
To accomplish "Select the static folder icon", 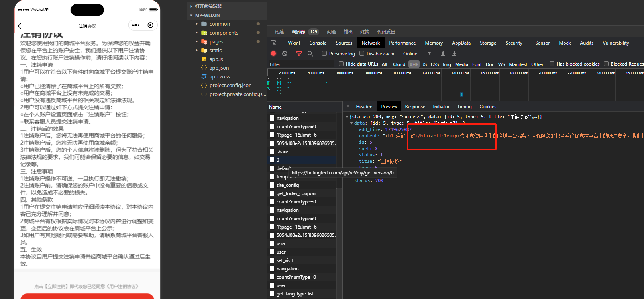I will click(204, 50).
